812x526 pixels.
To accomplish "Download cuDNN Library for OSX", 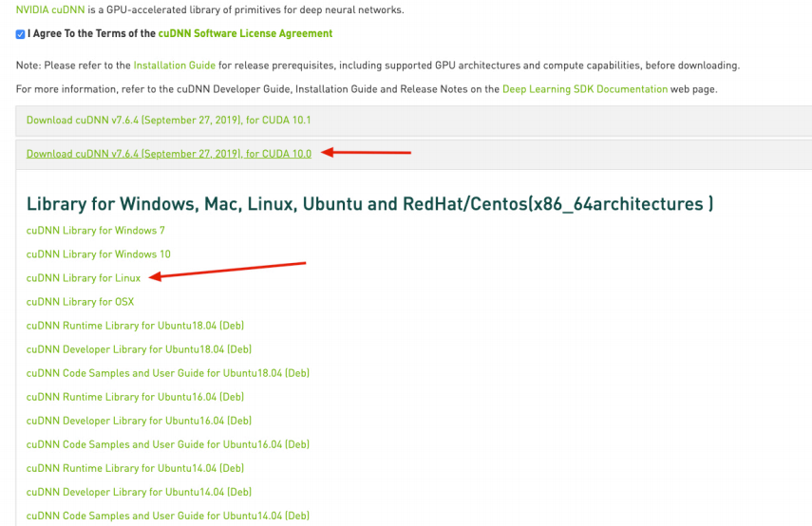I will click(x=81, y=302).
